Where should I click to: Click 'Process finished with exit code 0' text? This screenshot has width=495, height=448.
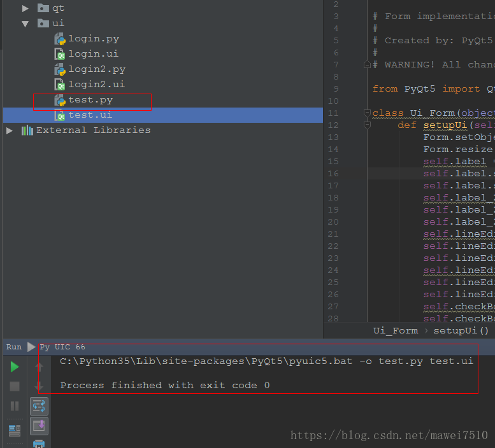[x=165, y=386]
